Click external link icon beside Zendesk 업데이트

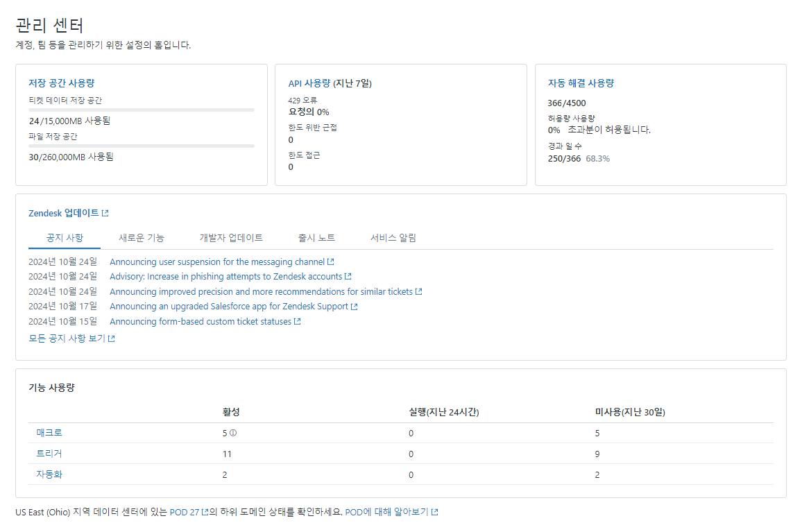click(105, 214)
